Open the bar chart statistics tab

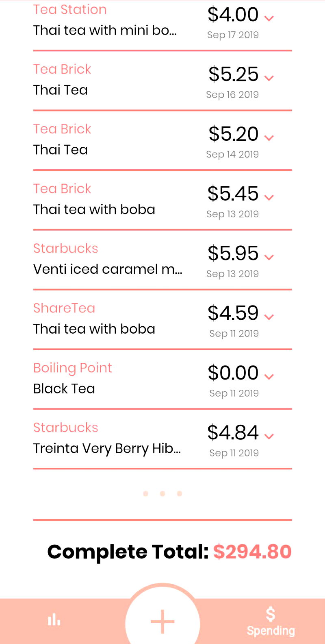(54, 620)
